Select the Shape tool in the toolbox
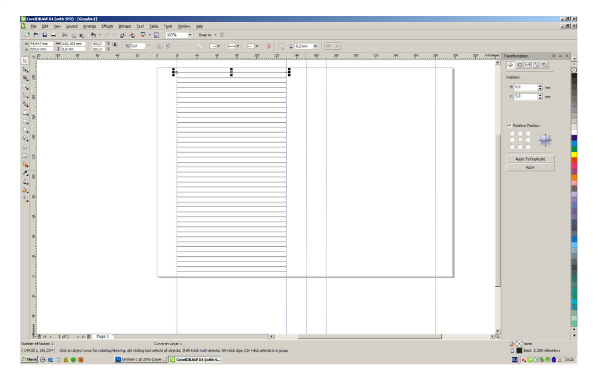This screenshot has height=379, width=600. point(25,70)
